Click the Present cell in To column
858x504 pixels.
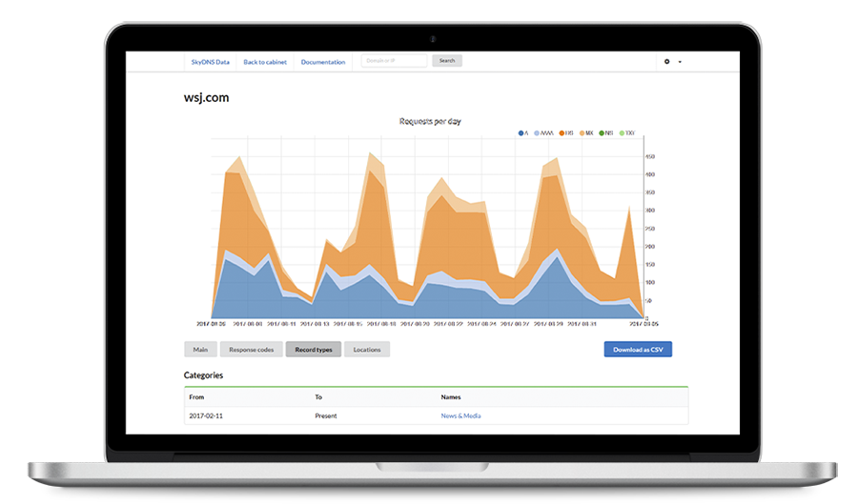326,416
